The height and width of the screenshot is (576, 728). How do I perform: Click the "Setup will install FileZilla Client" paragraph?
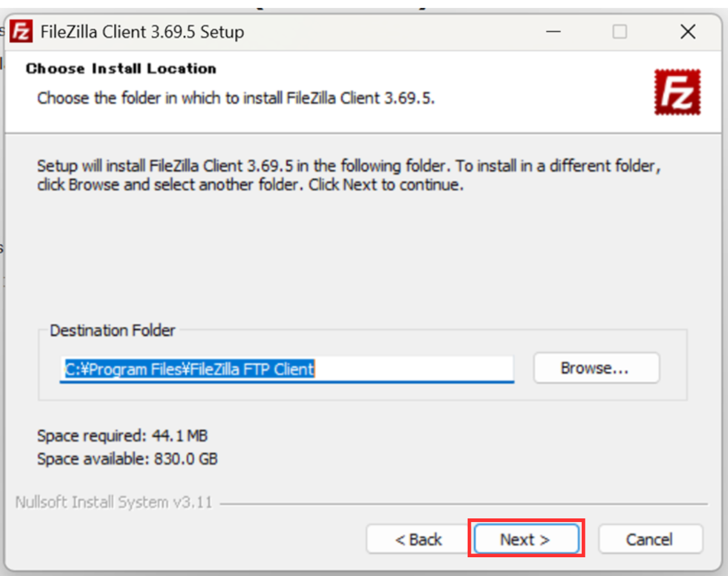(348, 175)
